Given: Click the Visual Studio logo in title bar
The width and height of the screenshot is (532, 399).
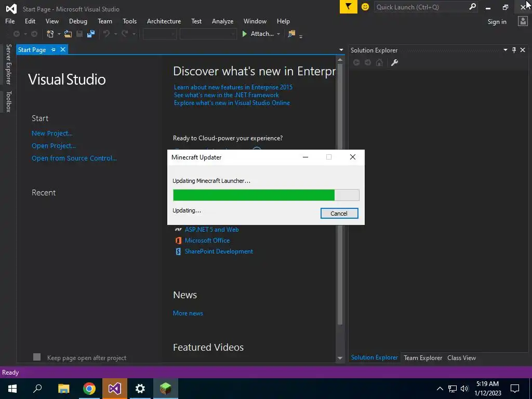Looking at the screenshot, I should (11, 9).
